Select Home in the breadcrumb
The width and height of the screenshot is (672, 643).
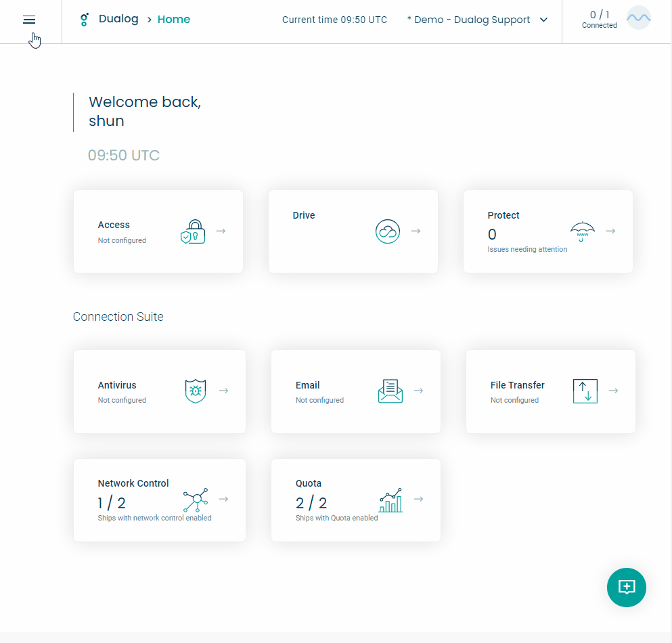coord(174,20)
